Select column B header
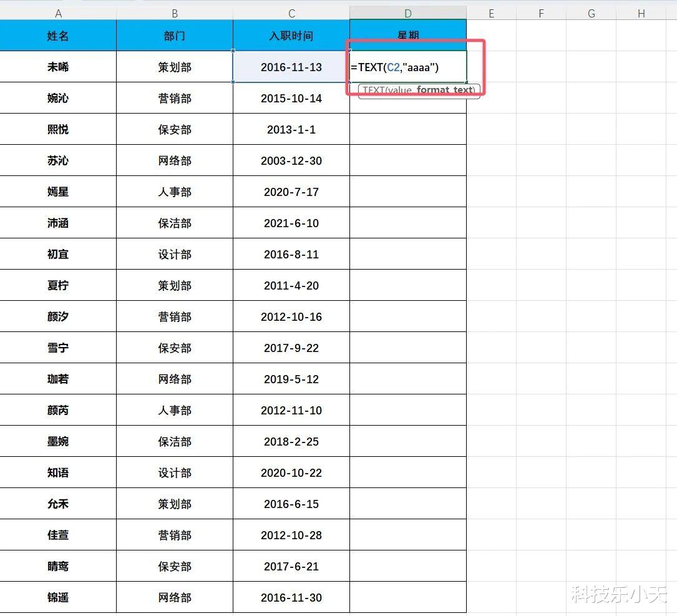677x616 pixels. coord(175,13)
